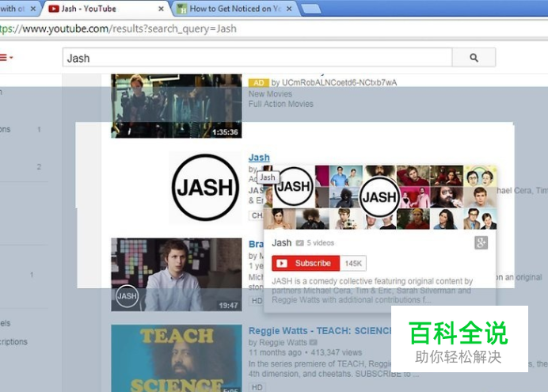
Task: Click the HD badge under TEACH SCIENCE
Action: coord(257,387)
